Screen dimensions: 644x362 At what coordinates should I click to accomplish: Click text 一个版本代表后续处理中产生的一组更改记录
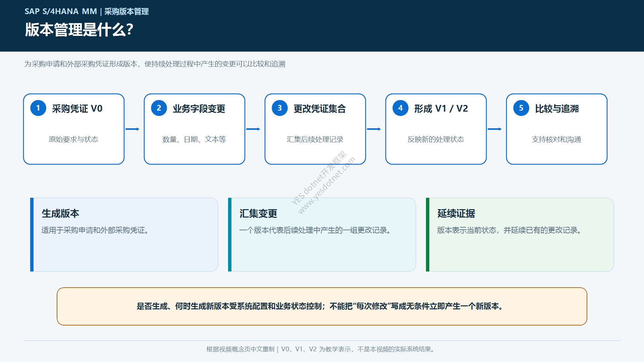pos(315,230)
